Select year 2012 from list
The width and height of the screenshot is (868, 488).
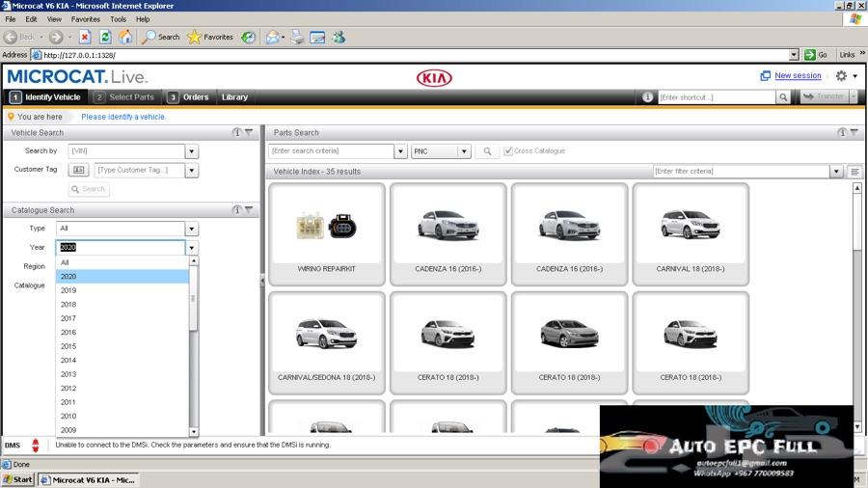point(122,389)
